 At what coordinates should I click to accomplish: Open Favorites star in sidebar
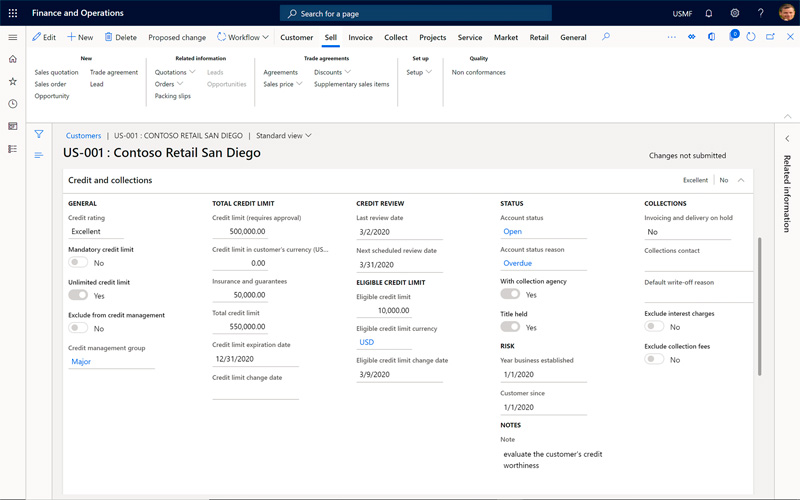pyautogui.click(x=13, y=82)
